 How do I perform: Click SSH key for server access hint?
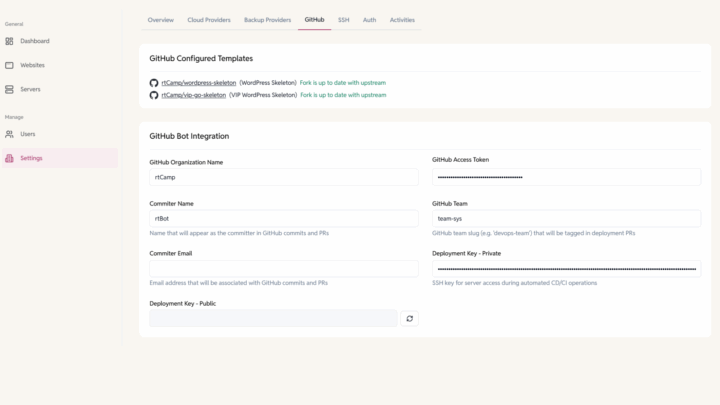[515, 283]
